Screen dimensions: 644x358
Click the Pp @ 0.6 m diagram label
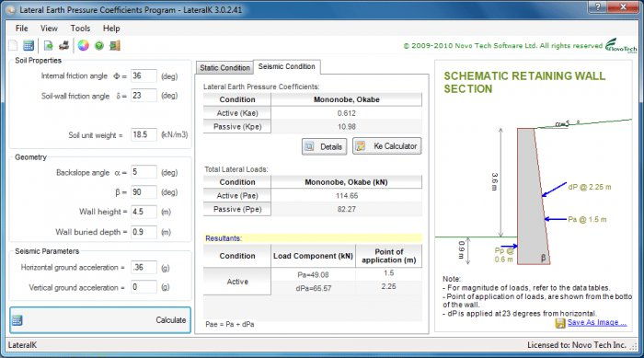tap(504, 255)
